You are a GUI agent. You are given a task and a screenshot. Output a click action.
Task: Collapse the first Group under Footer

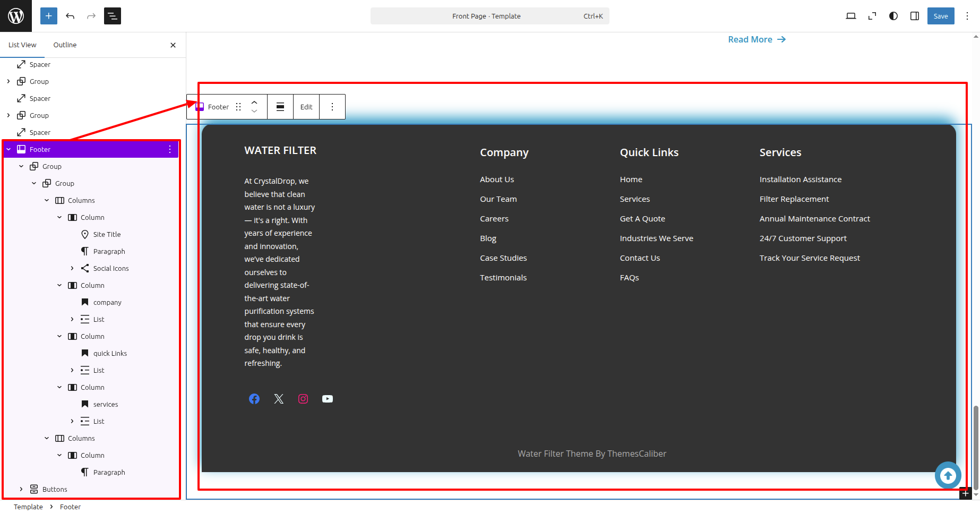[x=21, y=166]
